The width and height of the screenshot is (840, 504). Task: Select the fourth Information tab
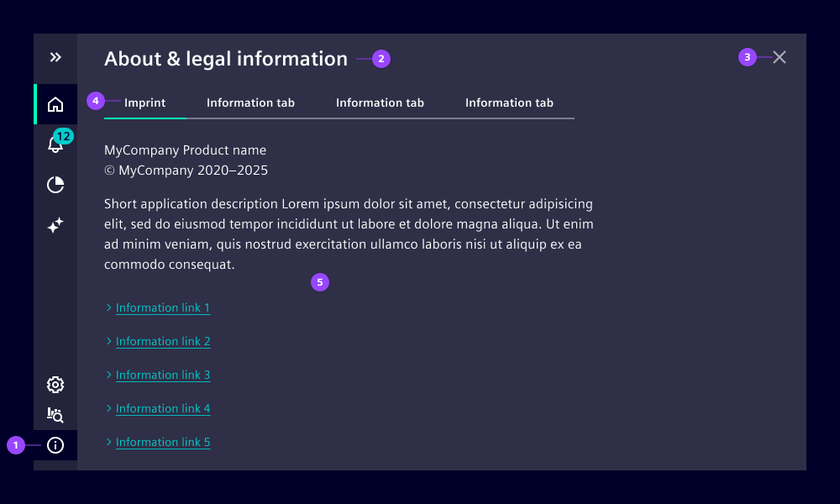coord(509,102)
